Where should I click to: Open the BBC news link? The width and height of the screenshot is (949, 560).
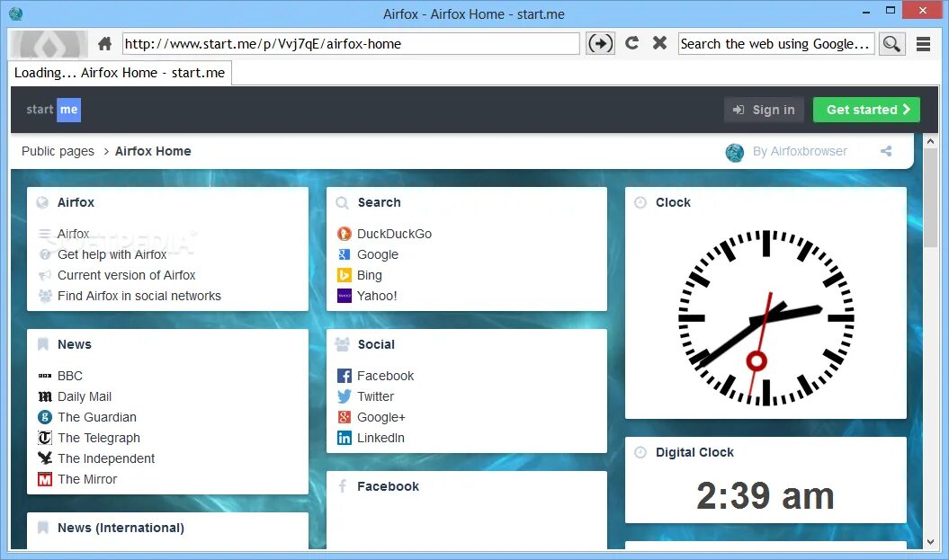point(70,376)
